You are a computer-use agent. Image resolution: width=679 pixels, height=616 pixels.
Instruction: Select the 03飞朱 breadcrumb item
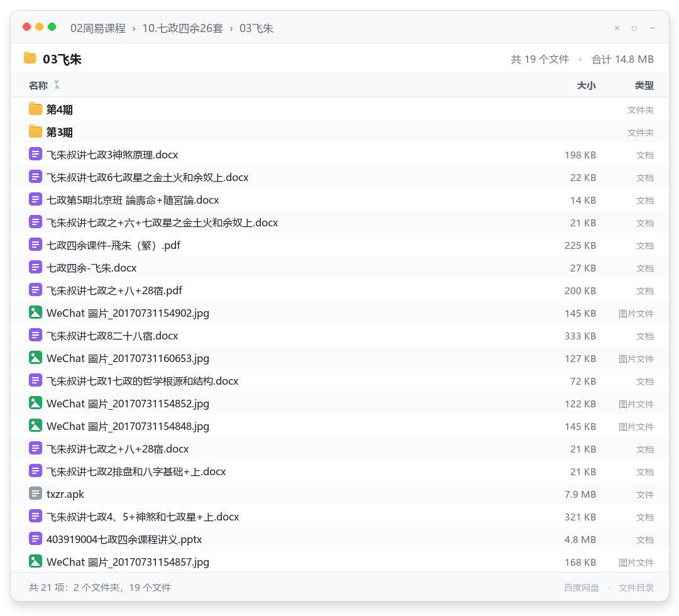(257, 28)
